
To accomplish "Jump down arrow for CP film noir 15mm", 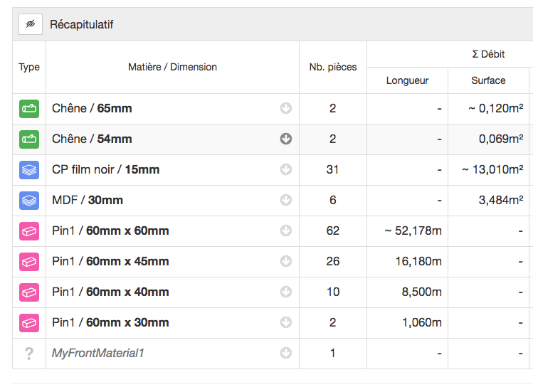I will pyautogui.click(x=286, y=169).
